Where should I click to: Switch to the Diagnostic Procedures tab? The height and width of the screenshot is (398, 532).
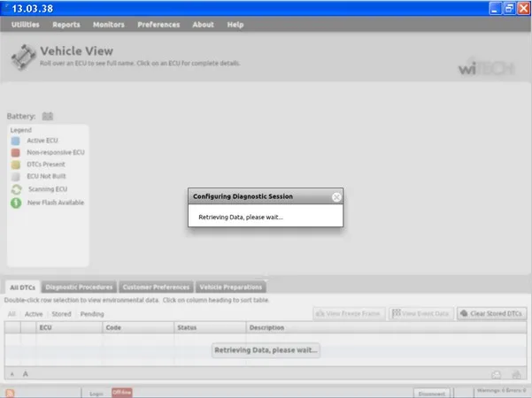pyautogui.click(x=79, y=287)
